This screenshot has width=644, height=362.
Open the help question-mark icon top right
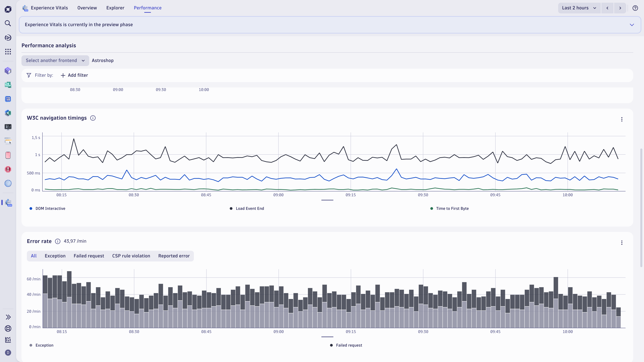click(x=635, y=8)
